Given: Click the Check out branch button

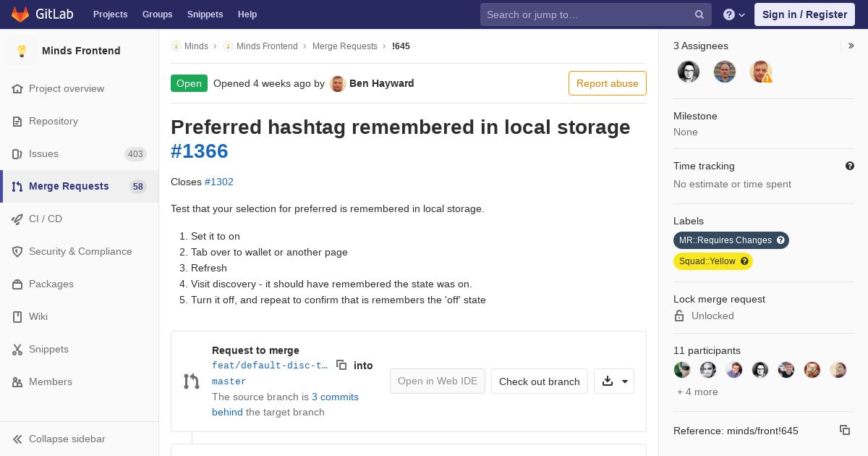Looking at the screenshot, I should (539, 381).
